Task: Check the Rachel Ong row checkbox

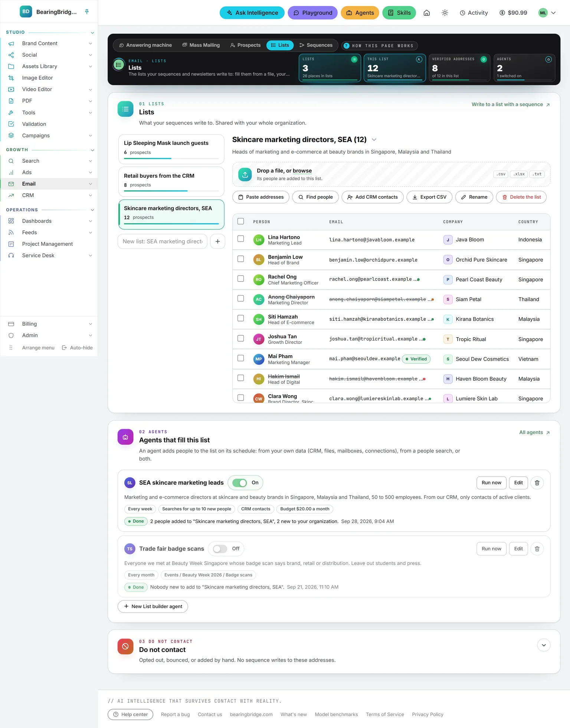Action: click(241, 279)
